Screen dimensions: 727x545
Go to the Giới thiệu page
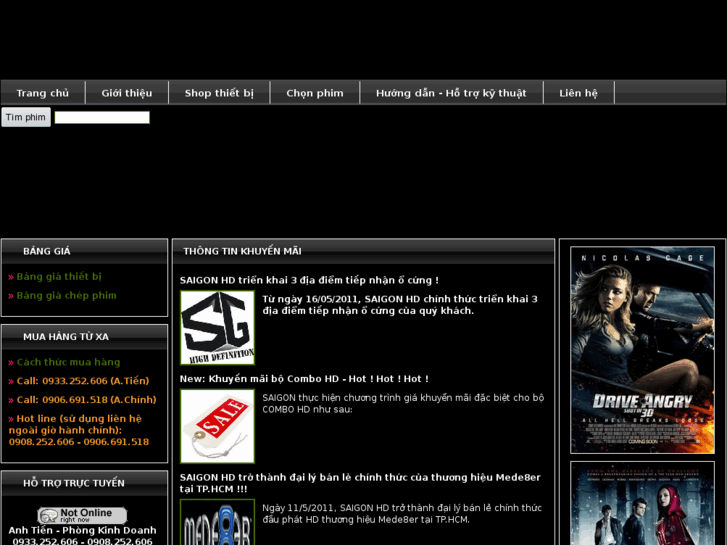pos(127,93)
